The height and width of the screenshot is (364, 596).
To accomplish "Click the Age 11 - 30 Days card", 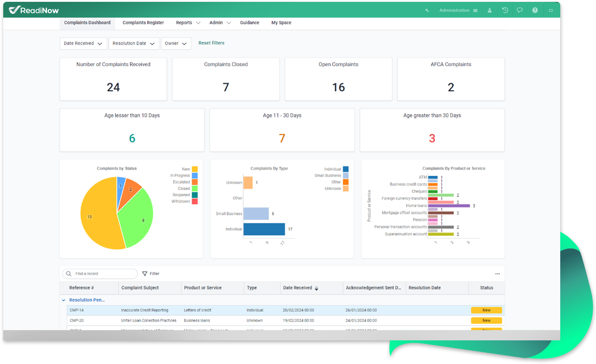I will [282, 130].
